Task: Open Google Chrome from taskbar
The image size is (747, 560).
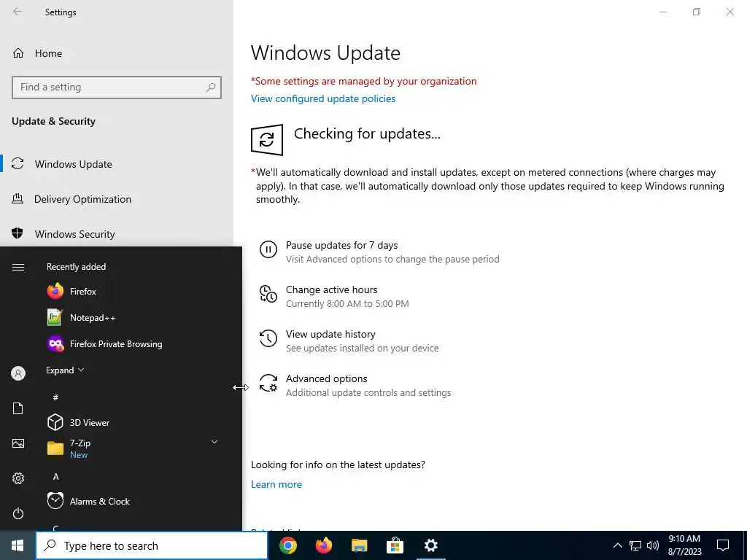Action: tap(287, 545)
